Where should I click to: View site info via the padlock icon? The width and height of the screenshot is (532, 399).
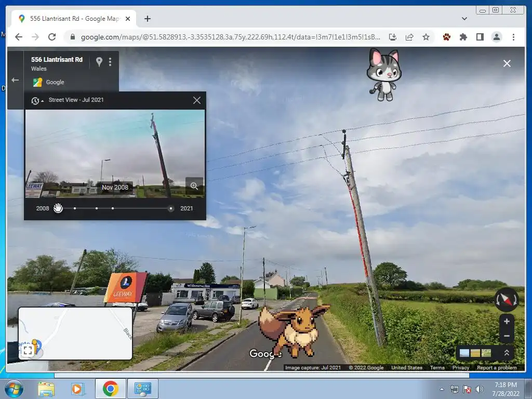pyautogui.click(x=72, y=37)
